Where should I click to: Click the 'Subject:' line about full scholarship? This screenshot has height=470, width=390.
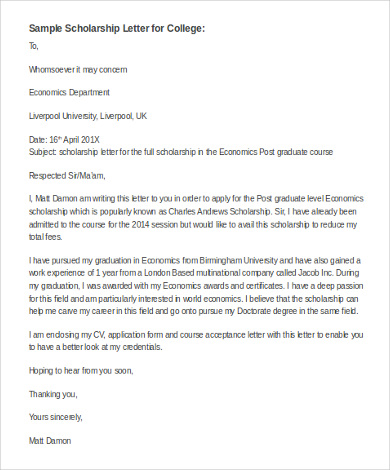pos(181,152)
